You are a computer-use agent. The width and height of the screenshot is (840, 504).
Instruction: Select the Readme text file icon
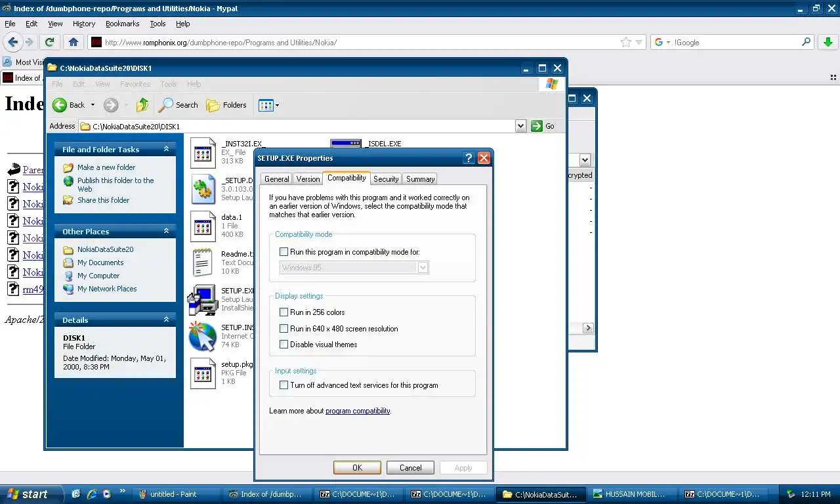[x=203, y=262]
